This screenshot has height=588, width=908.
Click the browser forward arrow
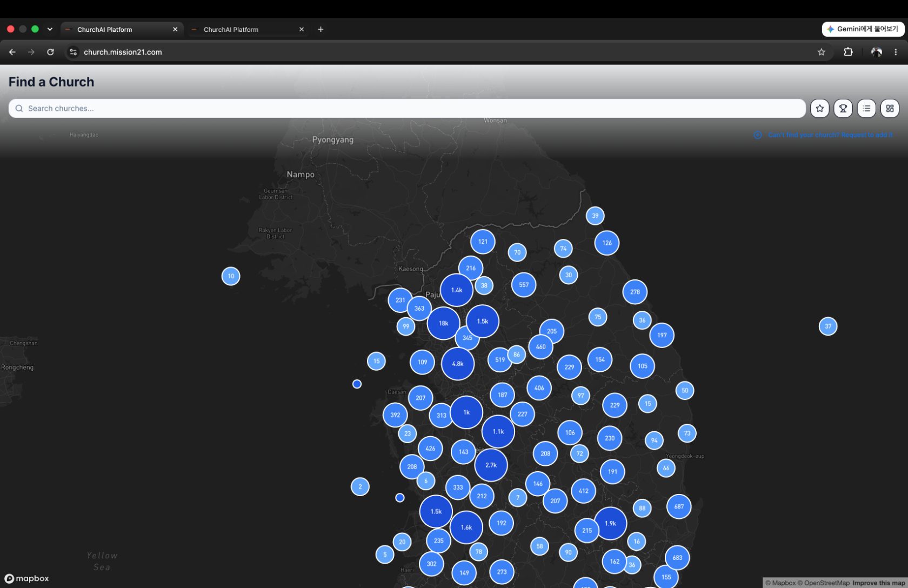31,52
